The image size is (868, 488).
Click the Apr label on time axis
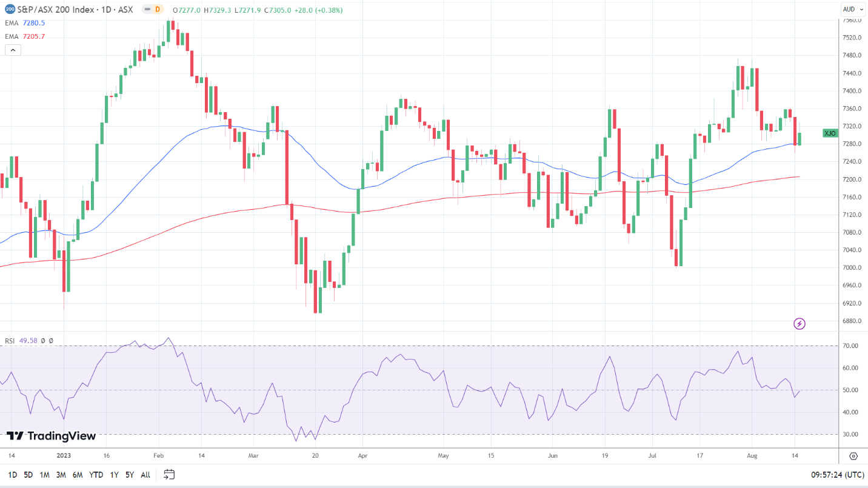[x=362, y=455]
